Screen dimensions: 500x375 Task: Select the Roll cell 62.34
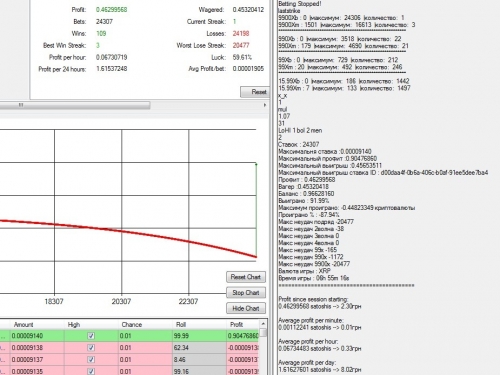pyautogui.click(x=199, y=348)
